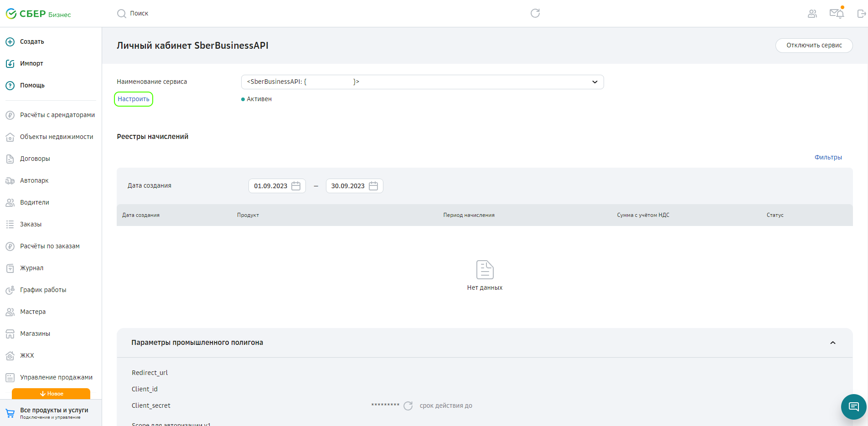Open the chat support bubble
The width and height of the screenshot is (868, 426).
click(x=853, y=406)
